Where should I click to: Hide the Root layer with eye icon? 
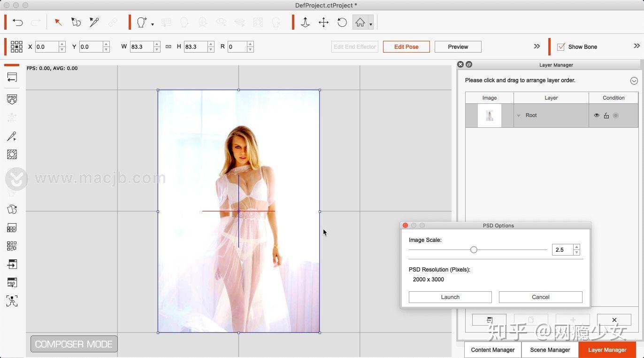click(597, 116)
